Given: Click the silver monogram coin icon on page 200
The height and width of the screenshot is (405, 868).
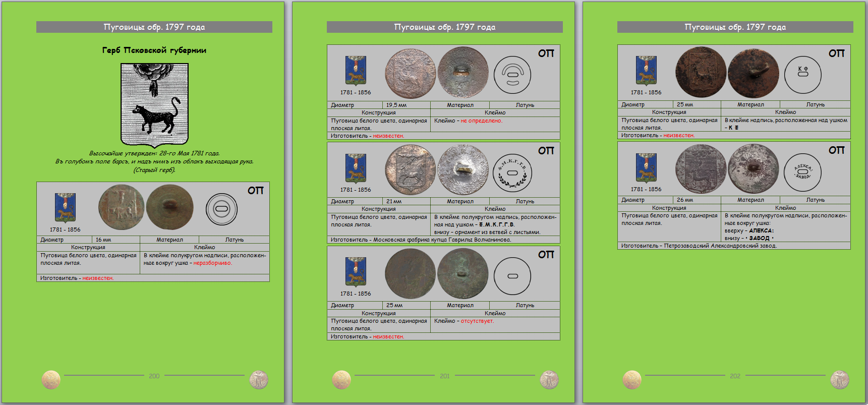Looking at the screenshot, I should click(x=259, y=379).
